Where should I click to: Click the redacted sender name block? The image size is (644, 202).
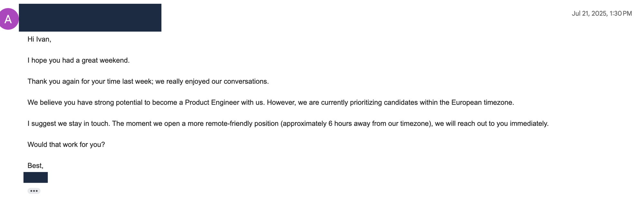click(x=90, y=18)
